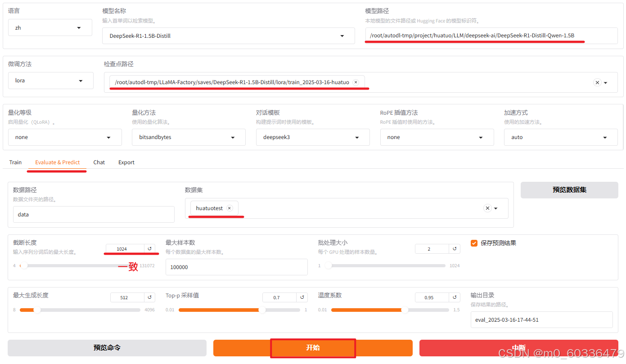The image size is (626, 364).
Task: Click the 模型路径 input field
Action: [x=491, y=36]
